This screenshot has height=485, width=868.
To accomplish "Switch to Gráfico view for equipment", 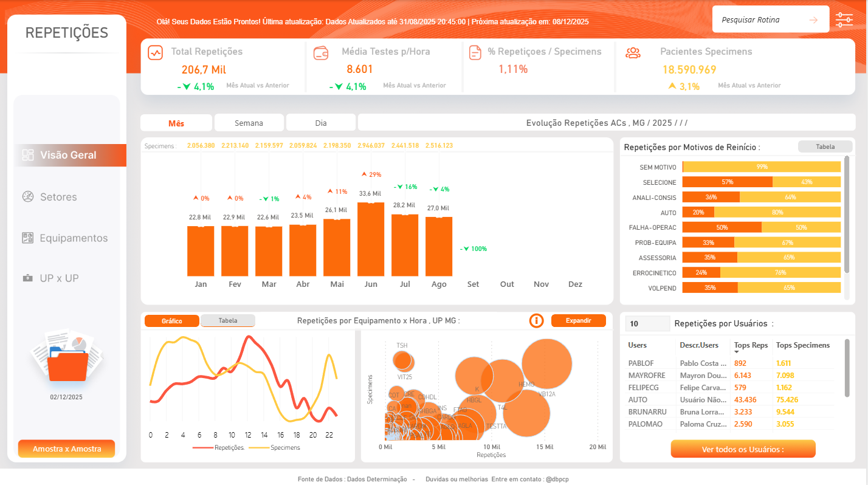I will point(171,321).
